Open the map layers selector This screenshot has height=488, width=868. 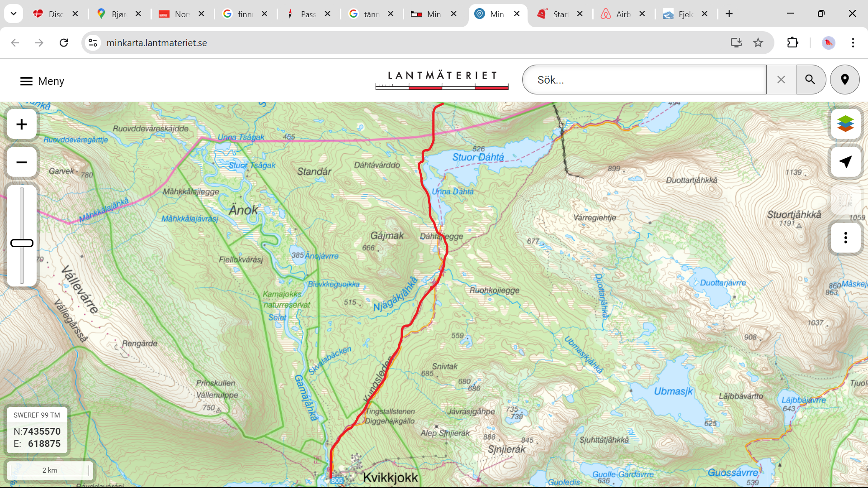tap(845, 124)
